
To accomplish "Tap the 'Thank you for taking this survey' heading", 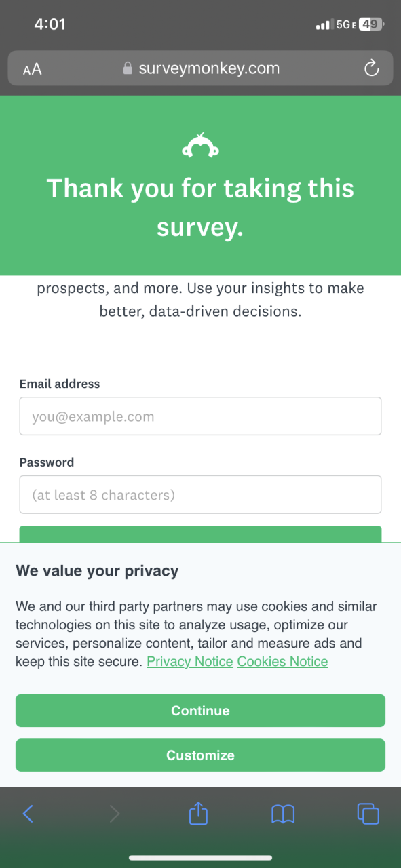I will 200,208.
